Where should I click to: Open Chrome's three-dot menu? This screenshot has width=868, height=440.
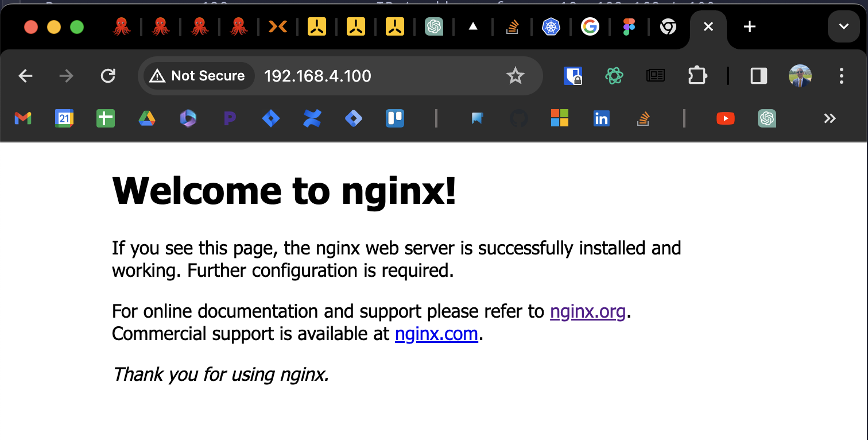point(842,76)
